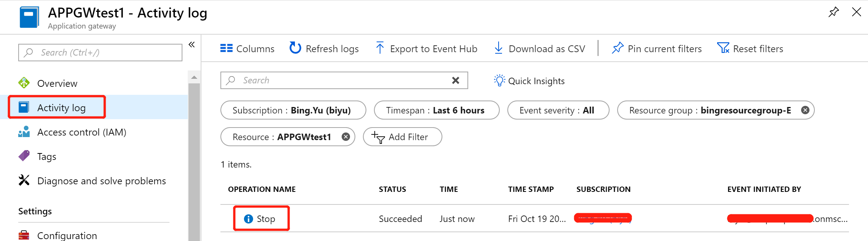
Task: Remove the Resource group filter
Action: [x=805, y=110]
